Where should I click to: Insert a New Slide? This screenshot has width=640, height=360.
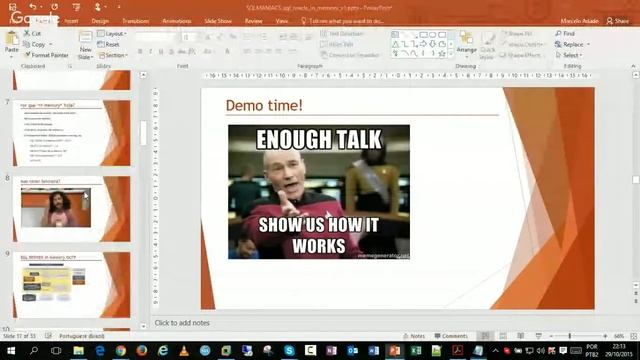85,45
